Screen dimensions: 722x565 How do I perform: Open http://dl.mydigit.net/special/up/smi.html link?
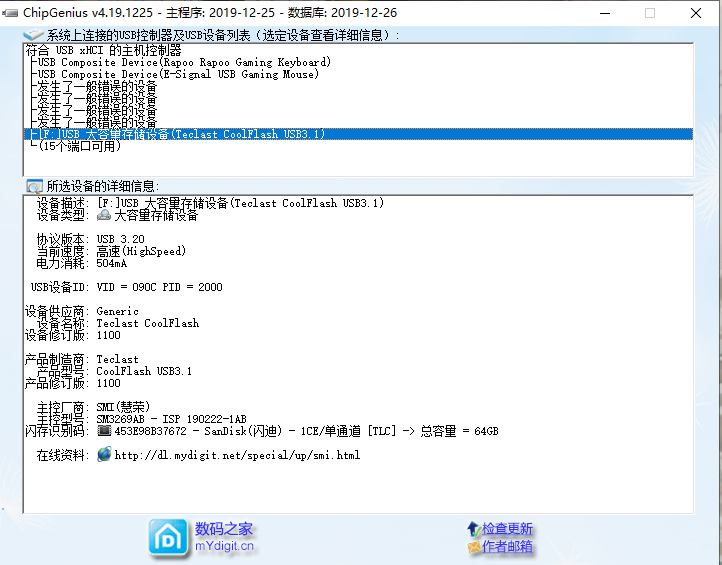click(237, 455)
